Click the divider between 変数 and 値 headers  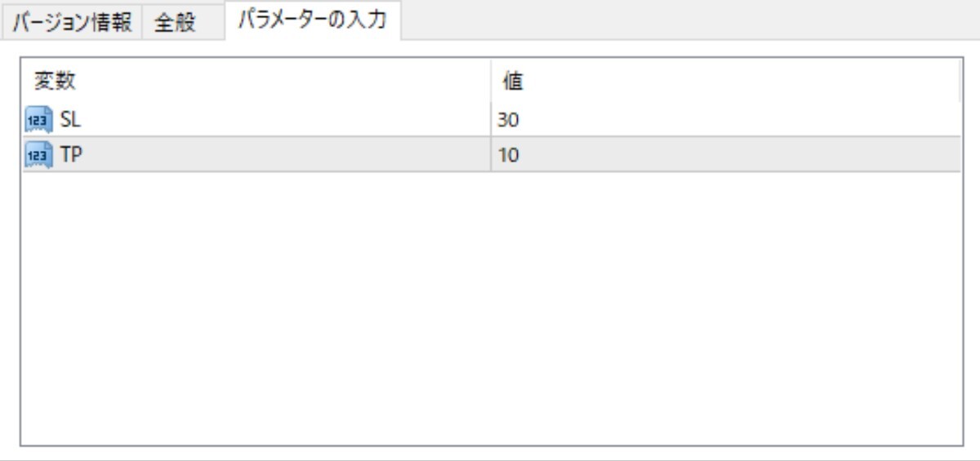click(490, 81)
